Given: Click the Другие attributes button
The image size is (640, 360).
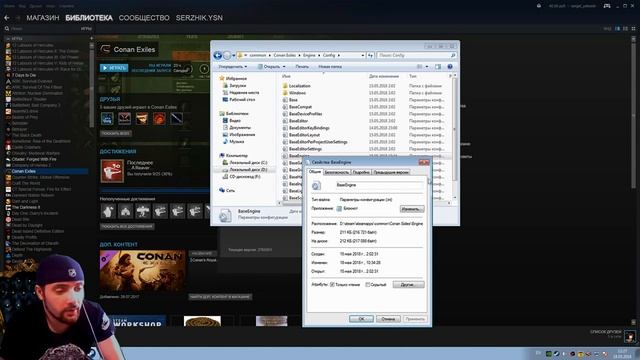Looking at the screenshot, I should pos(408,284).
